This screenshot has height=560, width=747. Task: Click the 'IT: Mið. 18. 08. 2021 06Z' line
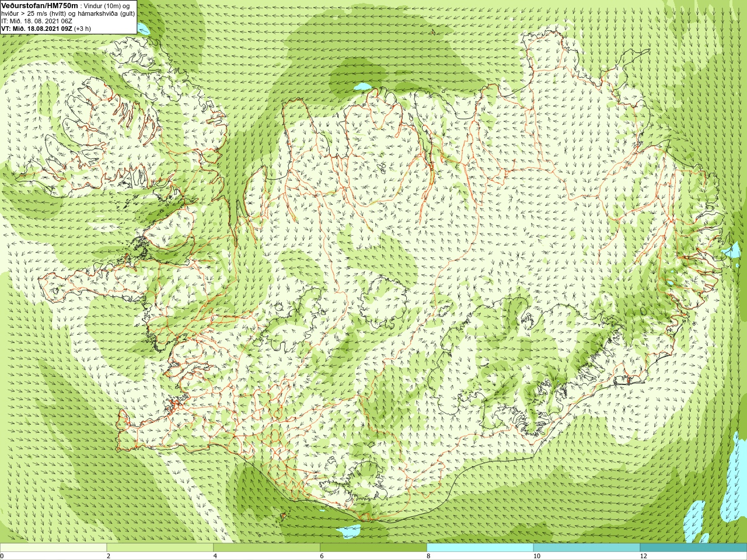(x=37, y=21)
